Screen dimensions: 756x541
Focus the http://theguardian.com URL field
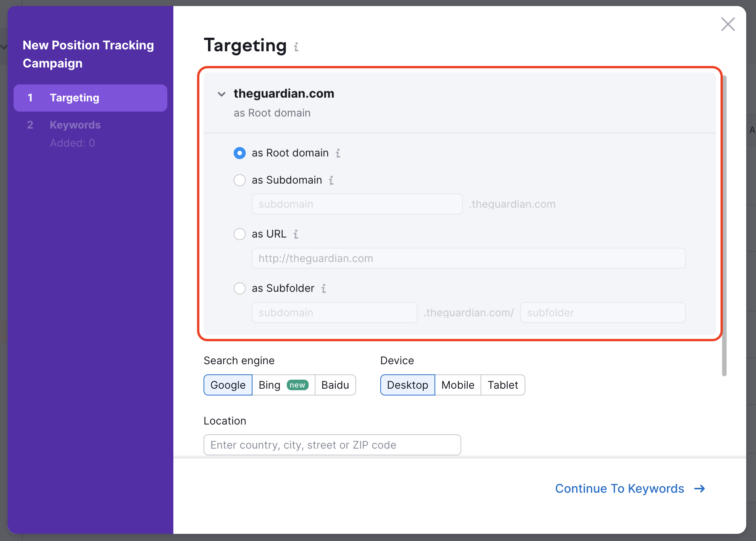point(468,258)
